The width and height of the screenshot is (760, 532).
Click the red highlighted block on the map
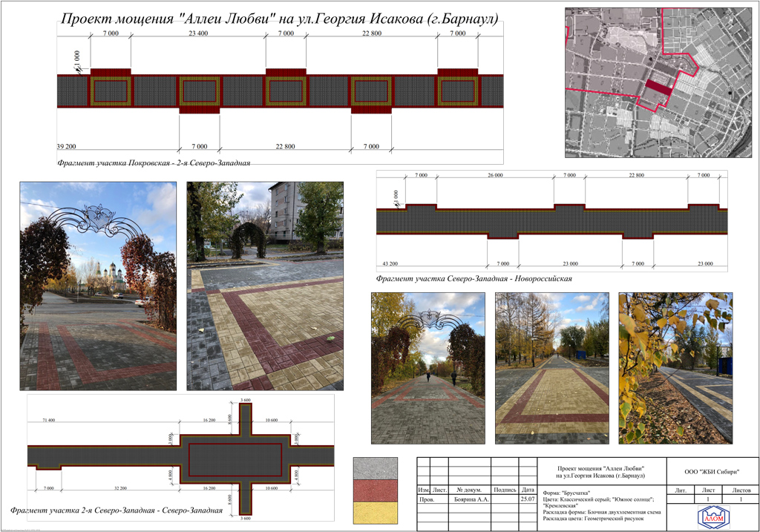tap(659, 88)
